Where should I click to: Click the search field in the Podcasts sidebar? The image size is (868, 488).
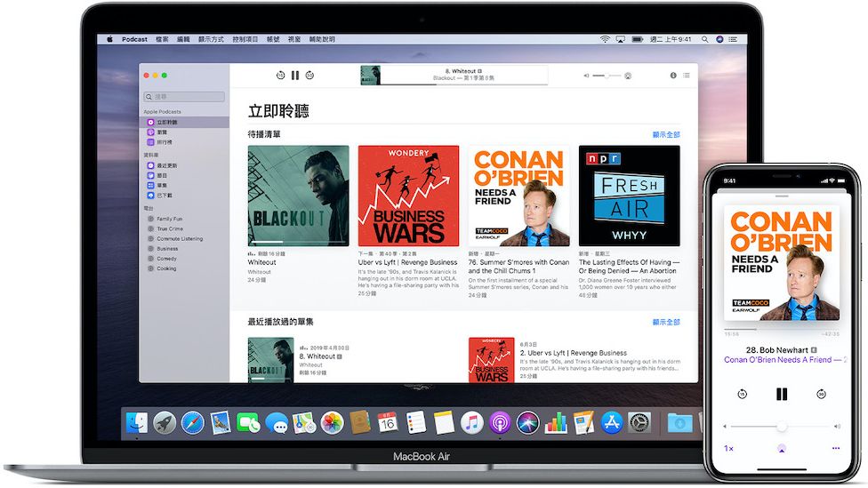184,97
